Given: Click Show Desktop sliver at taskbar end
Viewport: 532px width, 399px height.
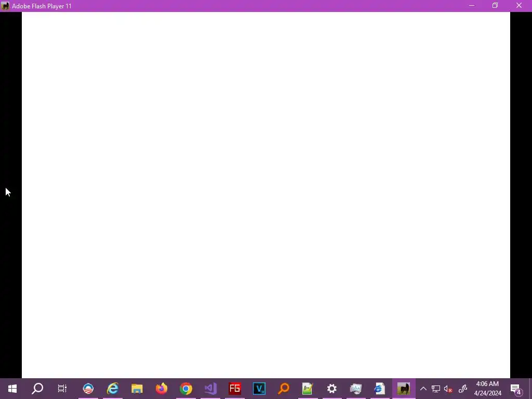Looking at the screenshot, I should 530,389.
